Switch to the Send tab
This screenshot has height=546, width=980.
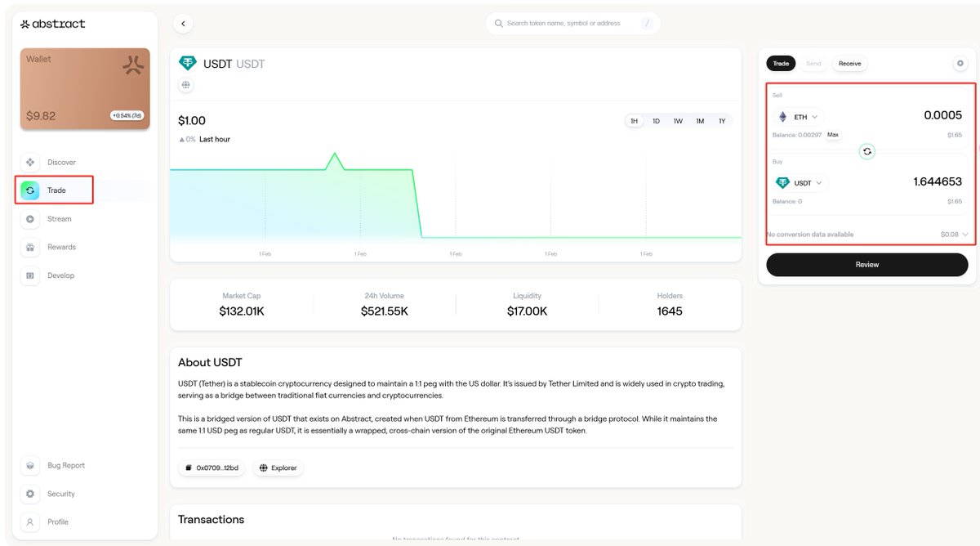point(813,63)
